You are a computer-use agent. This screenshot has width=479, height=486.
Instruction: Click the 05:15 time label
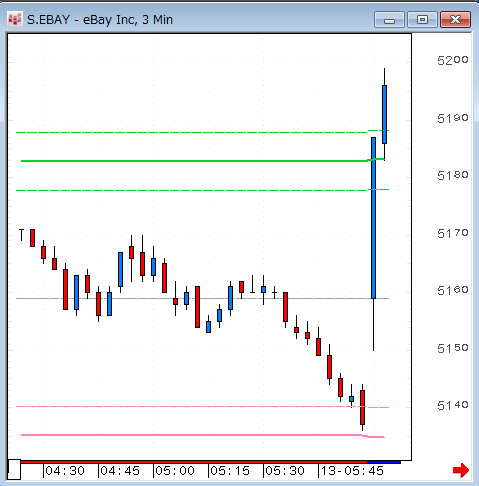click(x=230, y=471)
